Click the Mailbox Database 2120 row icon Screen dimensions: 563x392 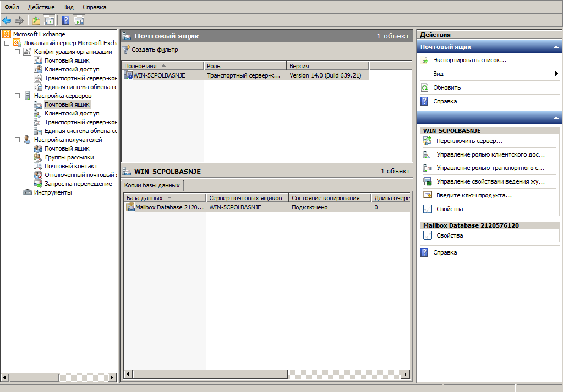(x=130, y=207)
